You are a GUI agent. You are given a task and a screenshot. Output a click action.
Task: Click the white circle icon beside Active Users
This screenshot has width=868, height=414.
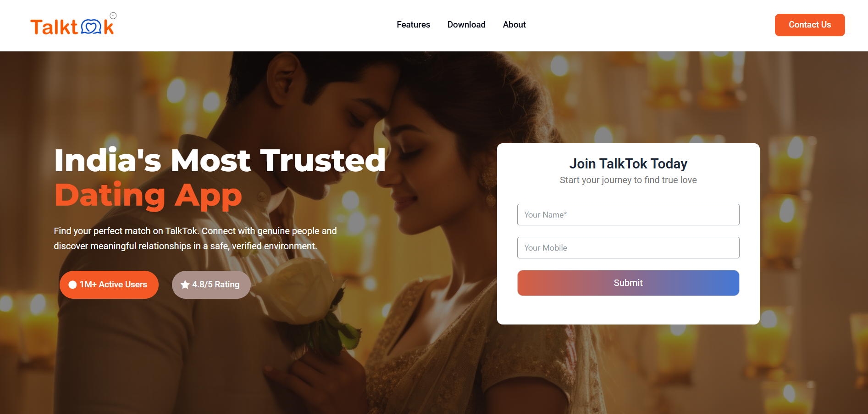point(72,285)
